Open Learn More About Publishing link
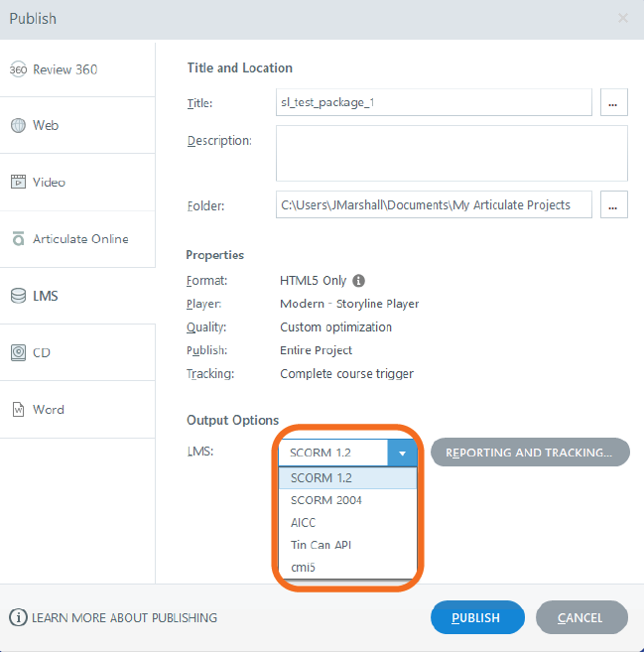 tap(124, 617)
